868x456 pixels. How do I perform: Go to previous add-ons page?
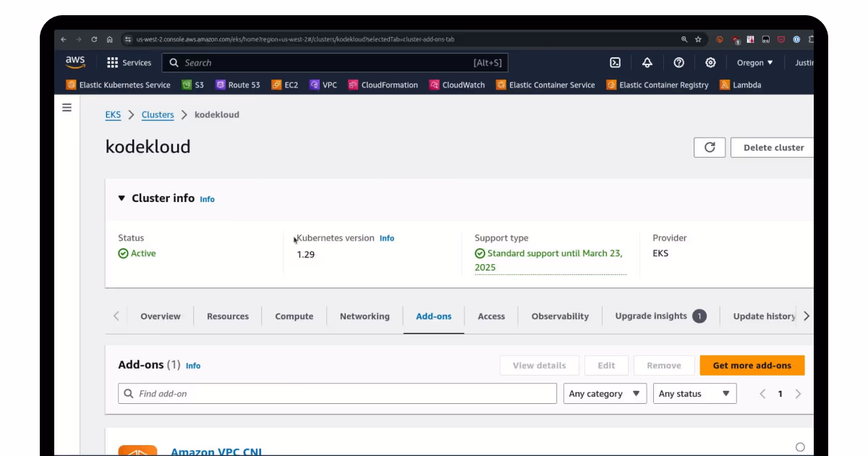tap(762, 394)
